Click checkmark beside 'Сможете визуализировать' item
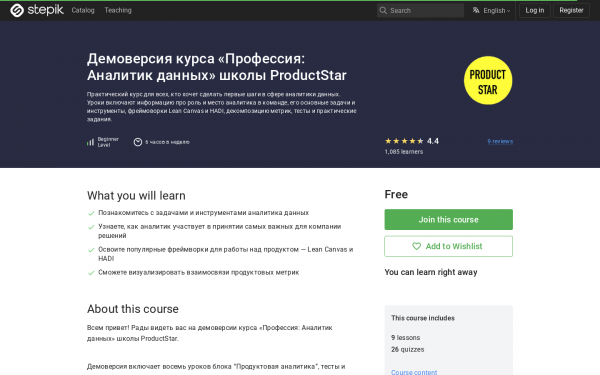The image size is (600, 375). point(91,273)
